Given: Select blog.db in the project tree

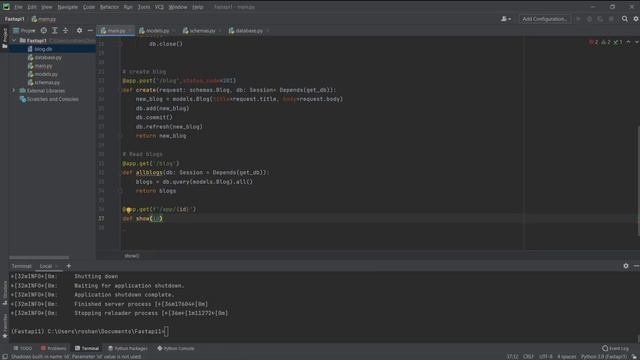Looking at the screenshot, I should coord(43,49).
